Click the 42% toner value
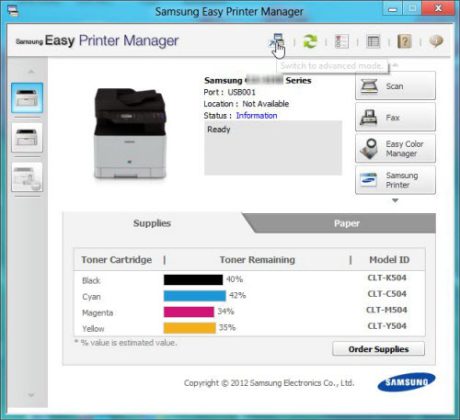The height and width of the screenshot is (420, 460). pyautogui.click(x=237, y=295)
